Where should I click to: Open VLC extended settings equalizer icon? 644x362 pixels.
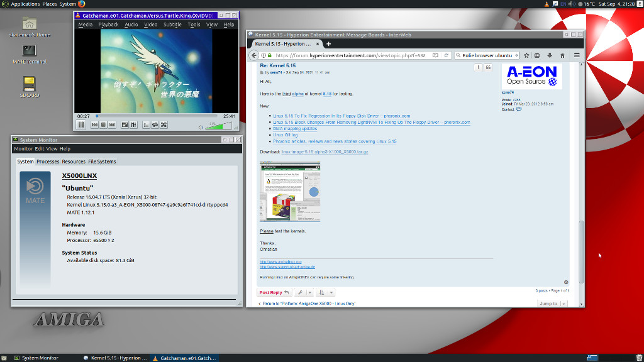click(133, 125)
